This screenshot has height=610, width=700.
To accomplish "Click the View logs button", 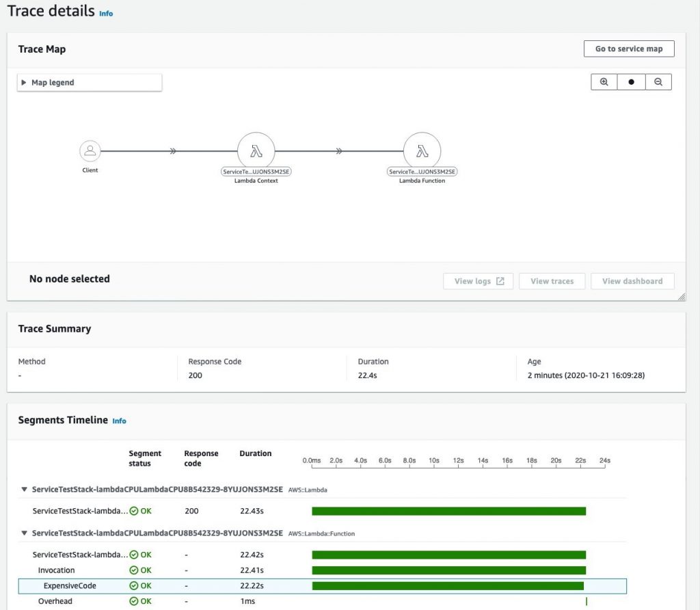I will point(478,281).
